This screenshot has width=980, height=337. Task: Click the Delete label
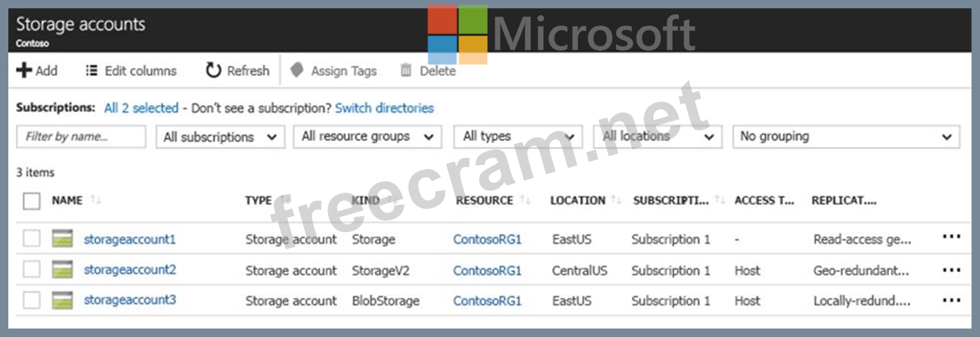(438, 70)
